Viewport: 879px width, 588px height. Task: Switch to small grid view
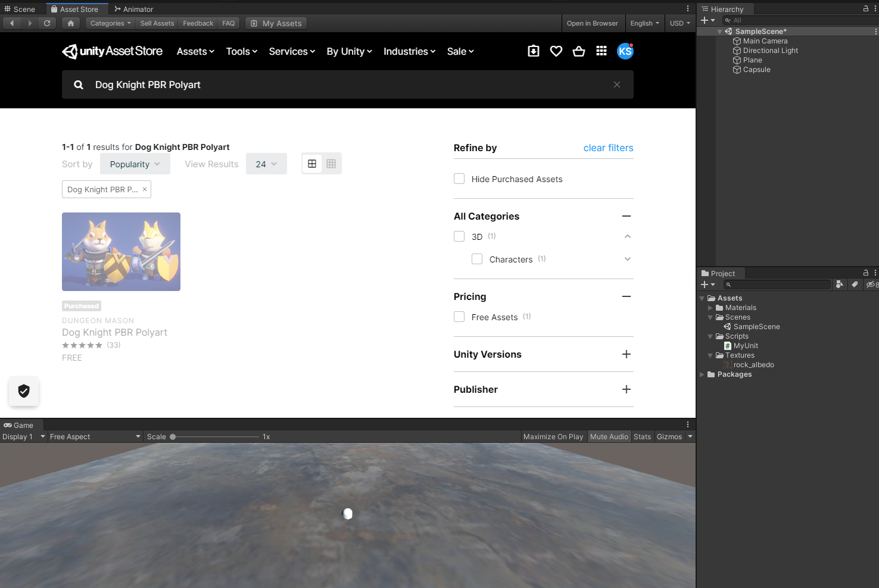[331, 164]
